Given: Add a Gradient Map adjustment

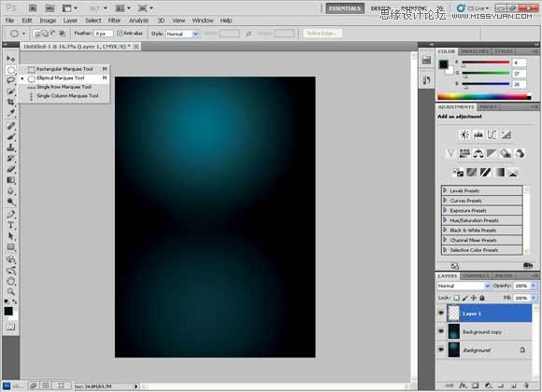Looking at the screenshot, I should pos(500,172).
